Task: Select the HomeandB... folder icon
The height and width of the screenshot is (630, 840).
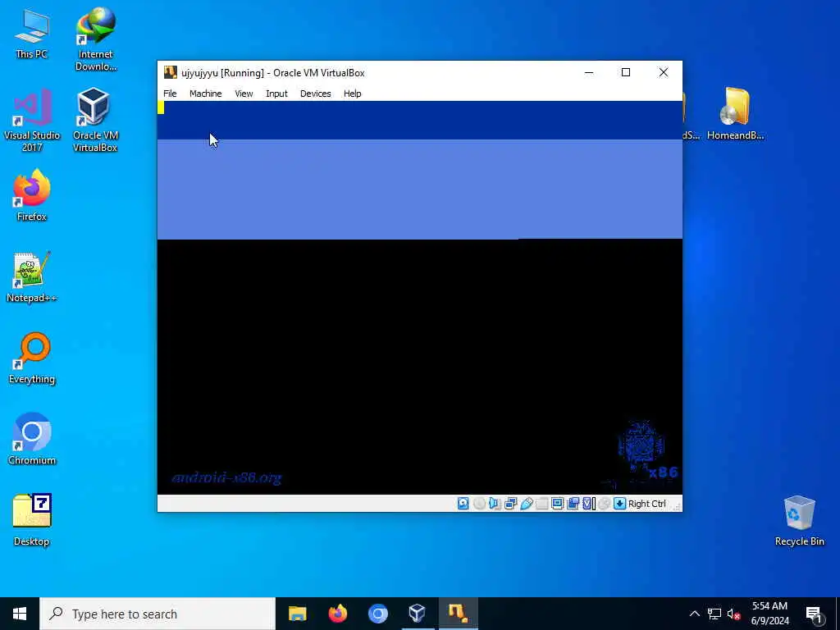Action: (x=736, y=114)
